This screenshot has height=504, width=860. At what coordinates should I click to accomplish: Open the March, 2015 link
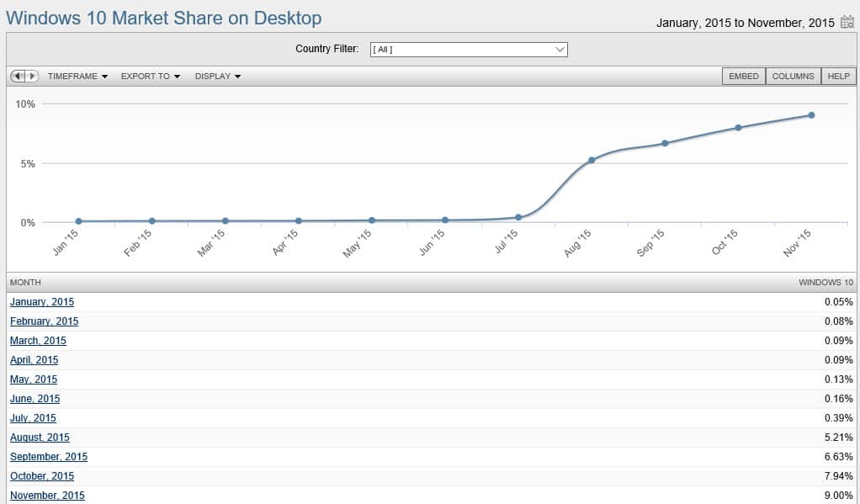pyautogui.click(x=38, y=341)
